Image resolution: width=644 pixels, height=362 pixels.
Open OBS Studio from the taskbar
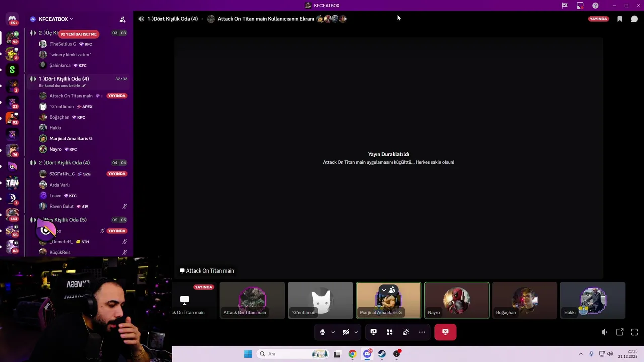397,354
